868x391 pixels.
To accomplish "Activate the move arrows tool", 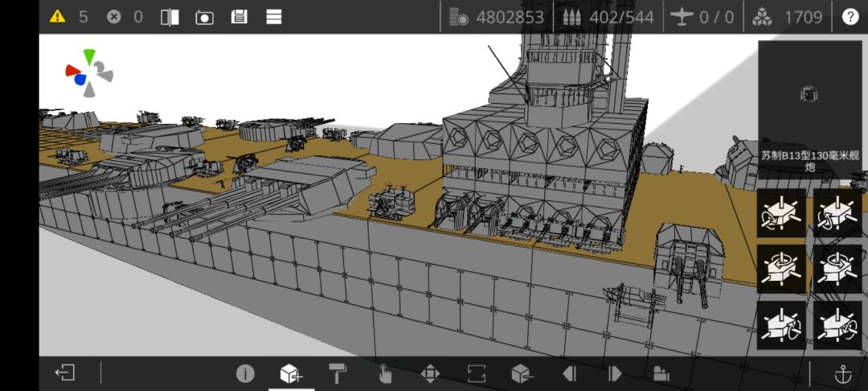I will point(430,374).
